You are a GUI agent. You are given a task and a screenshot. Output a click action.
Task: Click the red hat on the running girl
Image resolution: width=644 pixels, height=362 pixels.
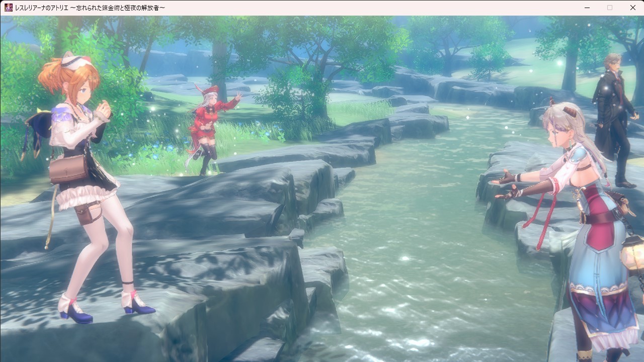coord(212,89)
